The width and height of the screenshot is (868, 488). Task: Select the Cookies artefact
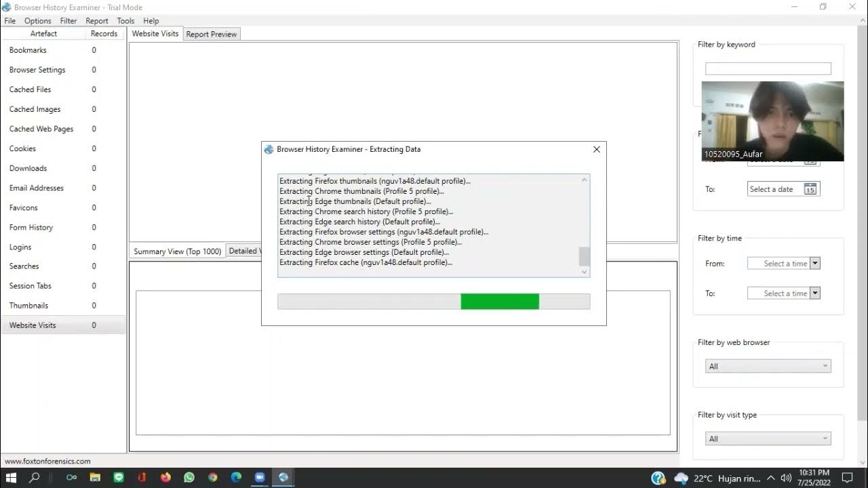coord(63,148)
